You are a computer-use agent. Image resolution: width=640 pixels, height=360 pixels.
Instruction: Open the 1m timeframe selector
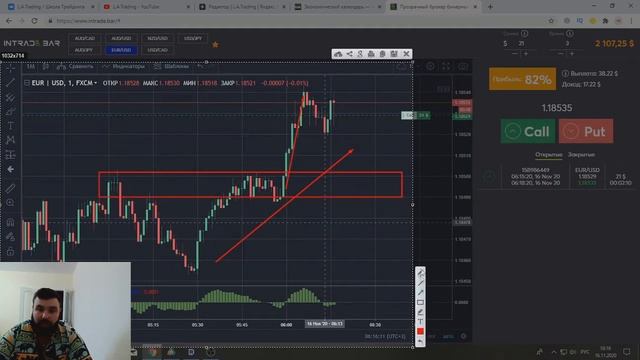coord(31,66)
